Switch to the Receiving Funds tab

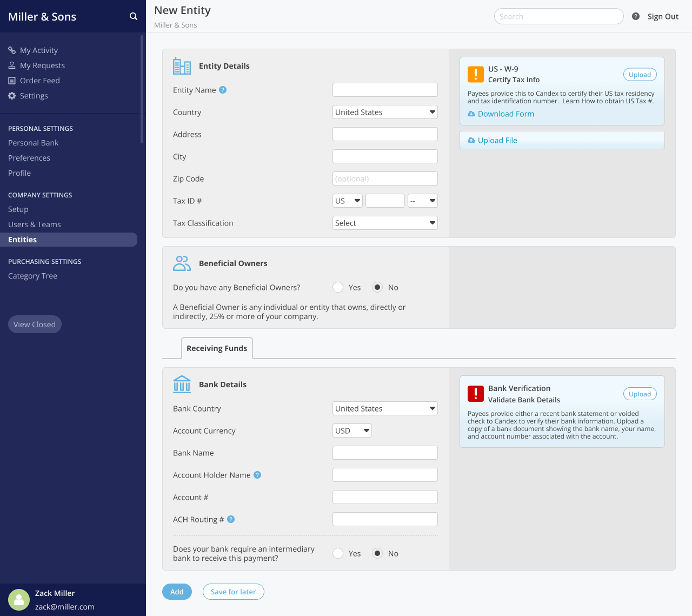(x=217, y=348)
